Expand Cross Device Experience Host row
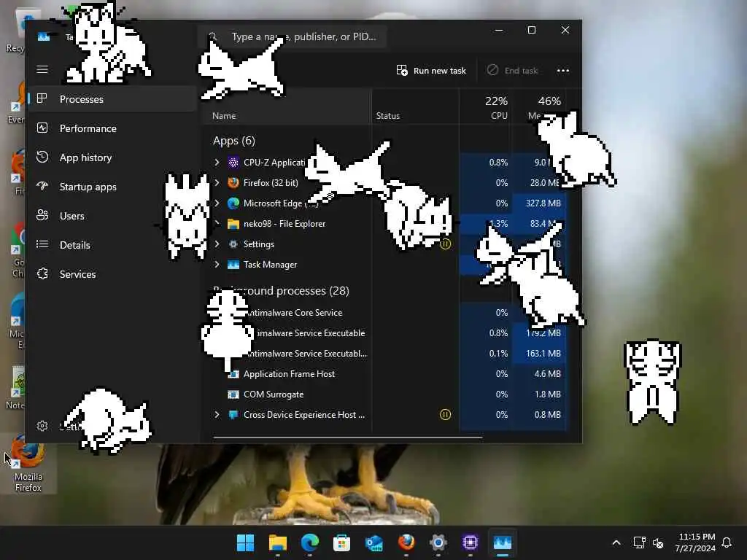This screenshot has width=747, height=560. pyautogui.click(x=217, y=415)
